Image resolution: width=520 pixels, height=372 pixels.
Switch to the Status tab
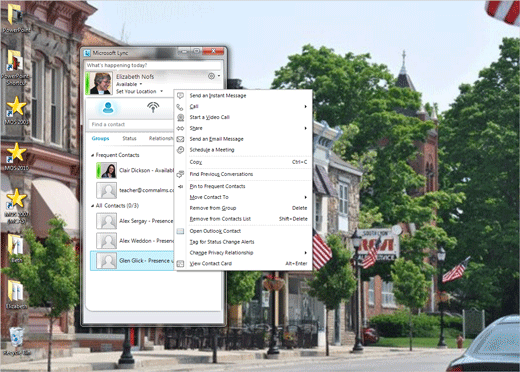point(129,138)
